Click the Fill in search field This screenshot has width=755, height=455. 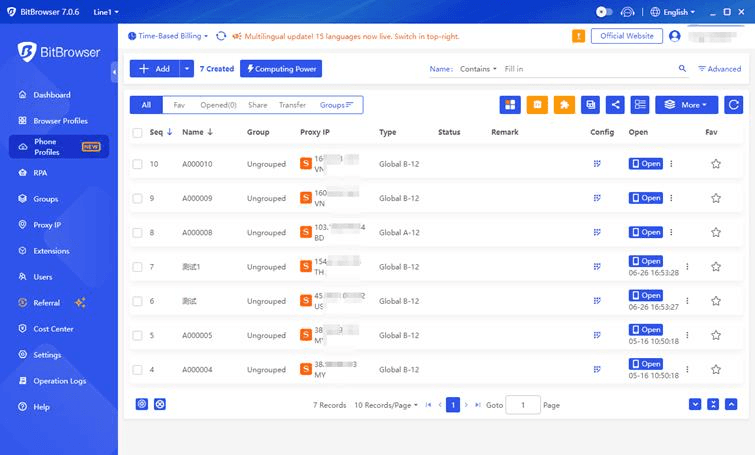point(585,69)
